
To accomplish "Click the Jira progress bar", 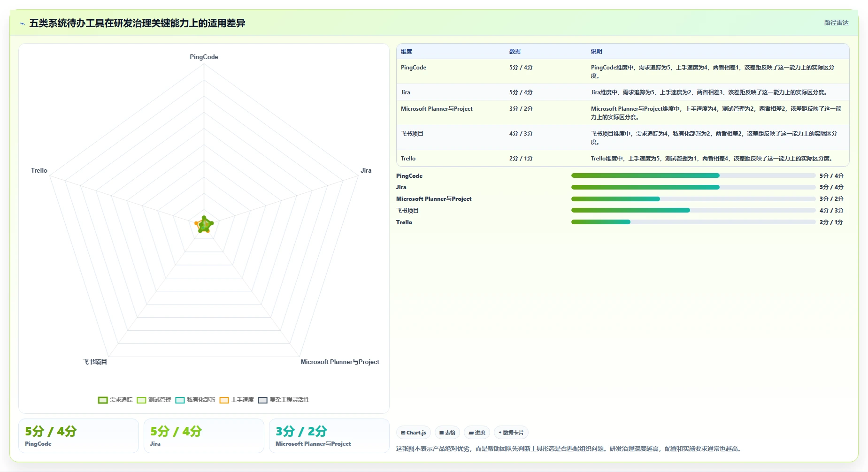I will point(693,187).
